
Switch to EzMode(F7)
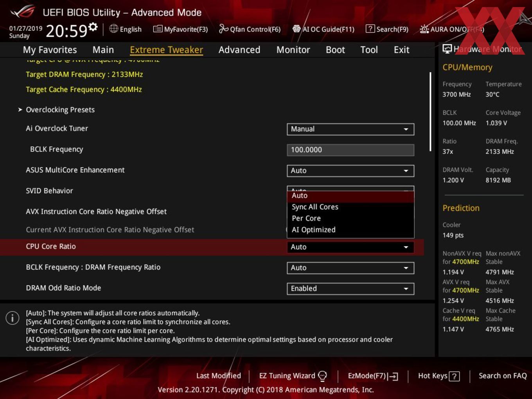[373, 376]
